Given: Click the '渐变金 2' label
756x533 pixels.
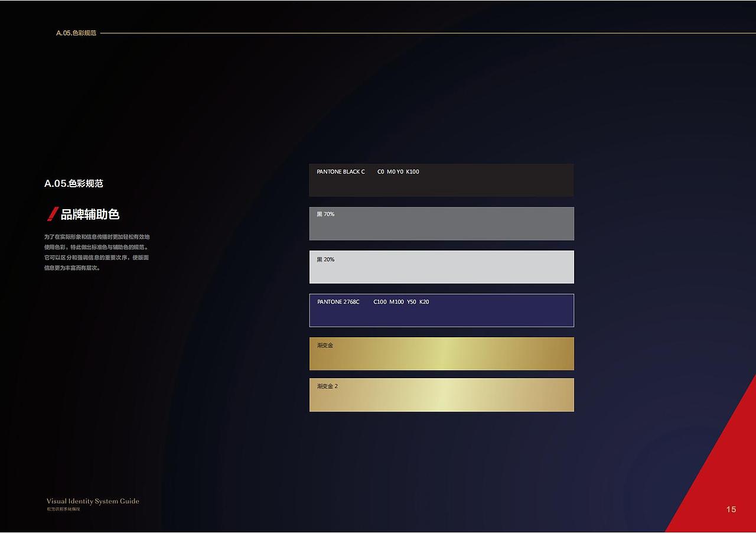Looking at the screenshot, I should (327, 386).
